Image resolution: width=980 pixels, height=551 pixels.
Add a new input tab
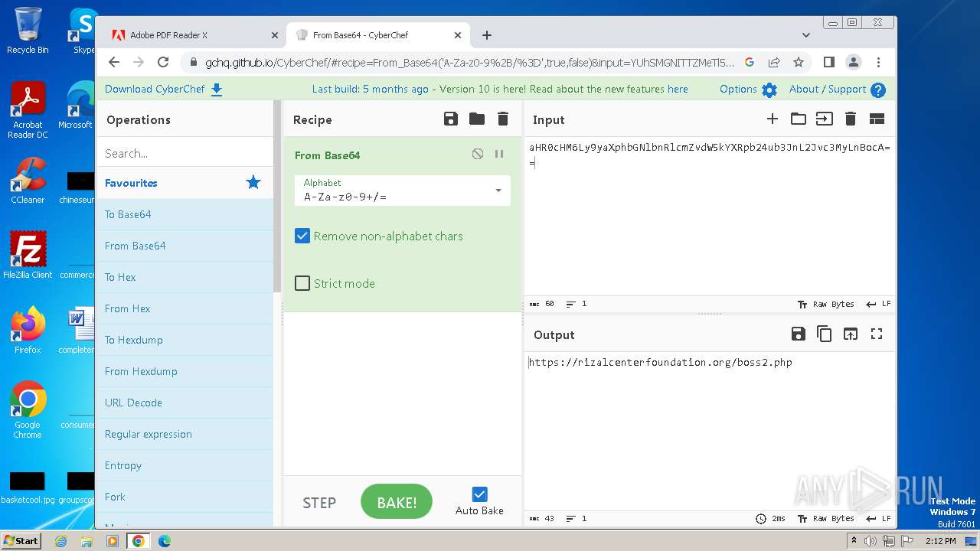(x=773, y=119)
